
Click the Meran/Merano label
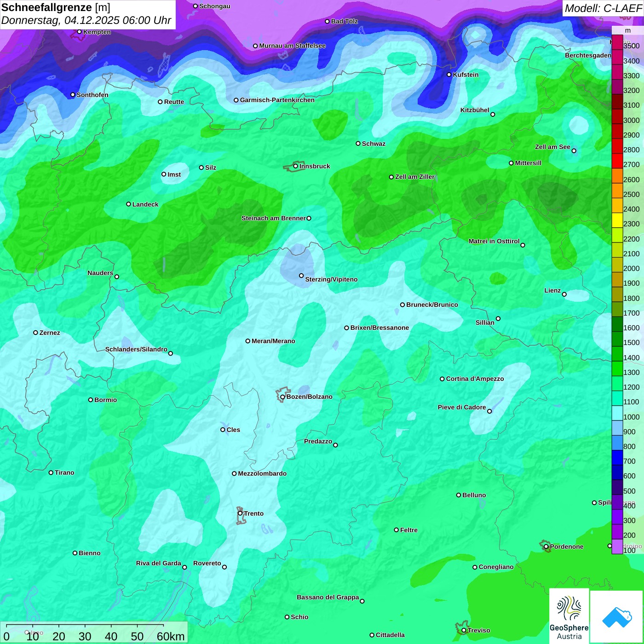273,341
